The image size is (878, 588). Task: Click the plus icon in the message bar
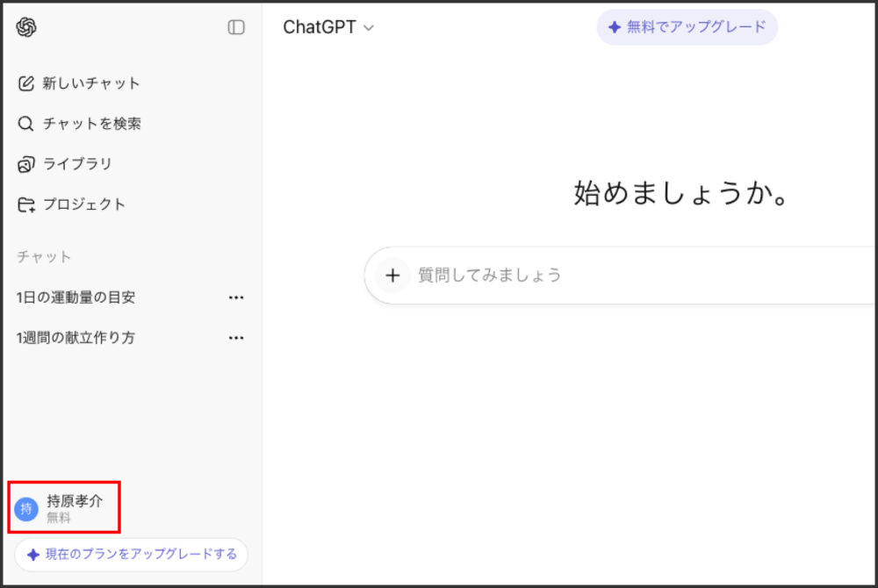click(x=392, y=275)
